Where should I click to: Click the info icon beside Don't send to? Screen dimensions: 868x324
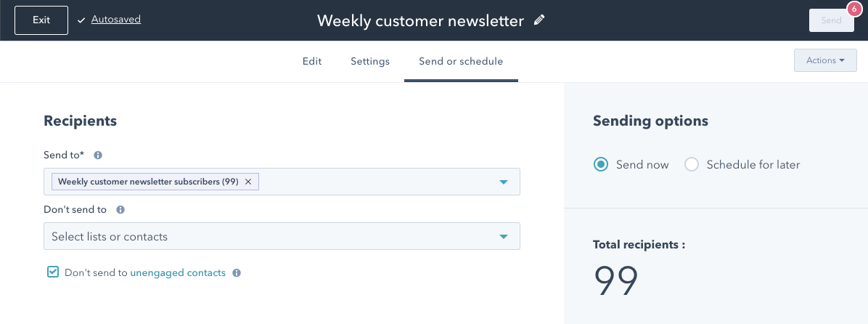(x=120, y=210)
